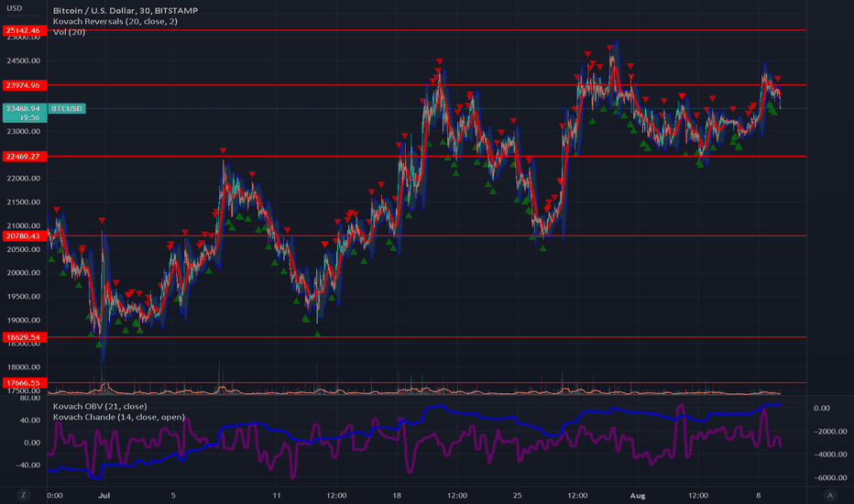The width and height of the screenshot is (854, 504).
Task: Click the 25 date on time axis
Action: click(x=517, y=495)
